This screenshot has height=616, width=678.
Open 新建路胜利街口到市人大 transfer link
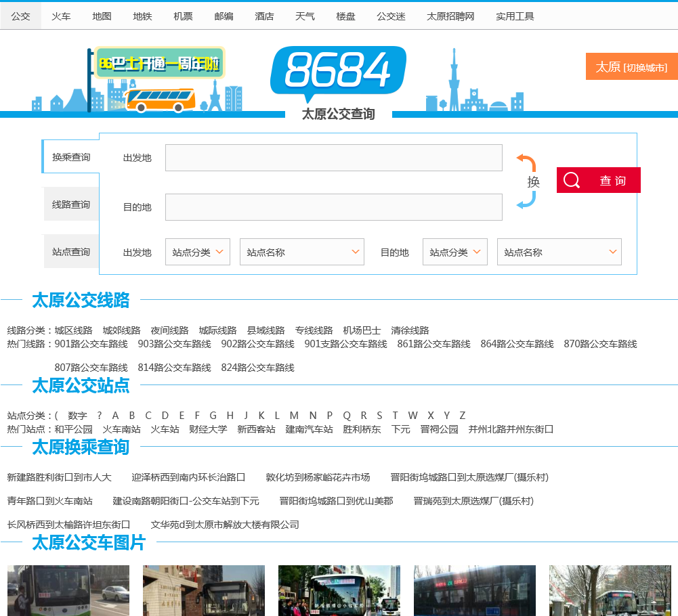pyautogui.click(x=59, y=477)
